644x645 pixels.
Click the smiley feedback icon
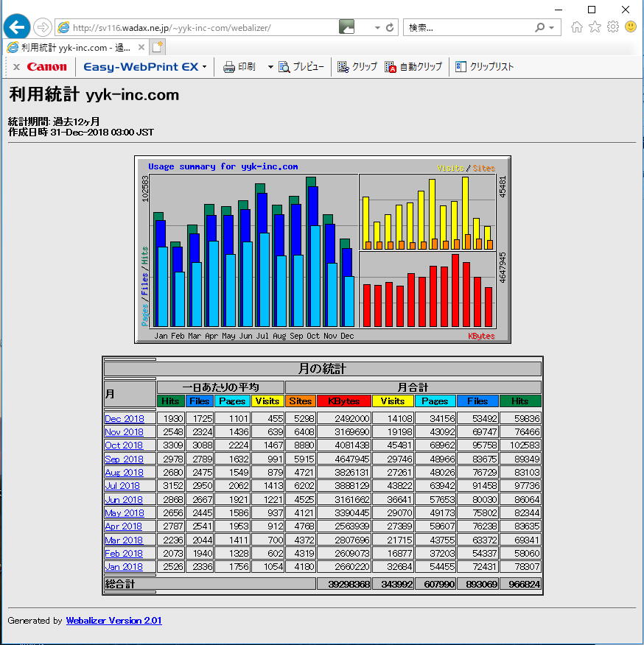631,27
